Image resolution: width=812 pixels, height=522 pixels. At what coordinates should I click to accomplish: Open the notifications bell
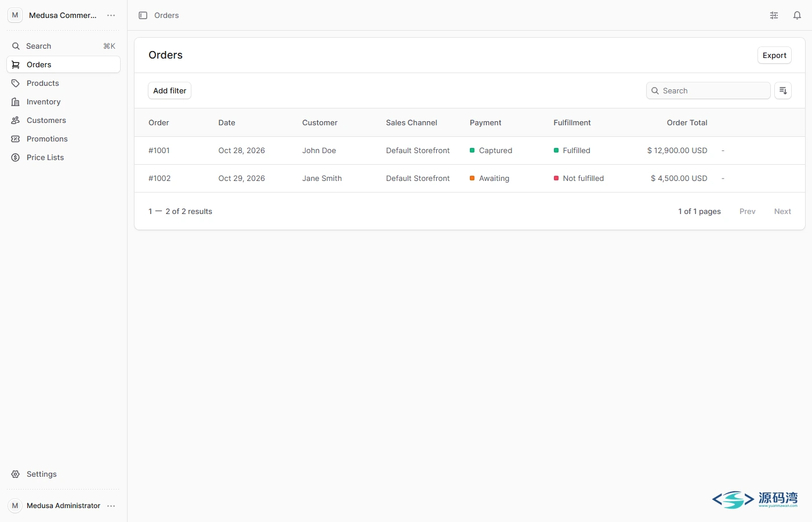(x=797, y=16)
